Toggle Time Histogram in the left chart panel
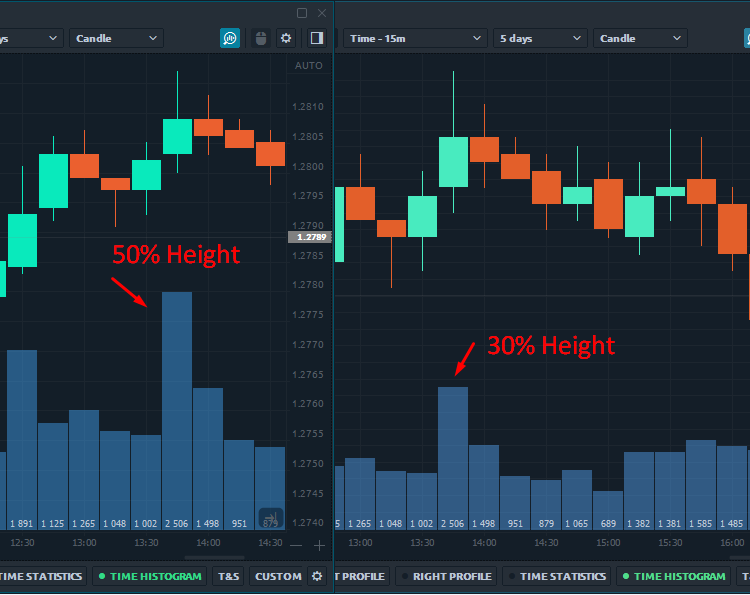The image size is (750, 595). click(x=148, y=576)
